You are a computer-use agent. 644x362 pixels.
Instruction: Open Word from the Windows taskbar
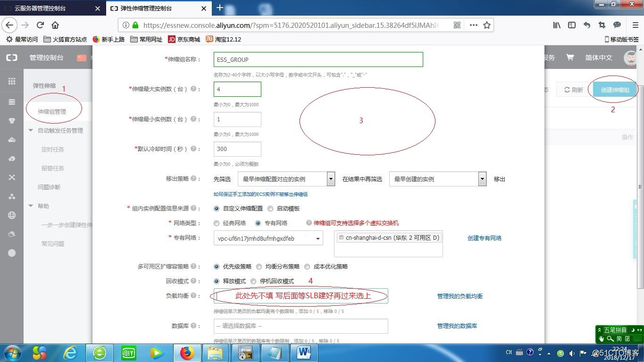click(x=304, y=353)
